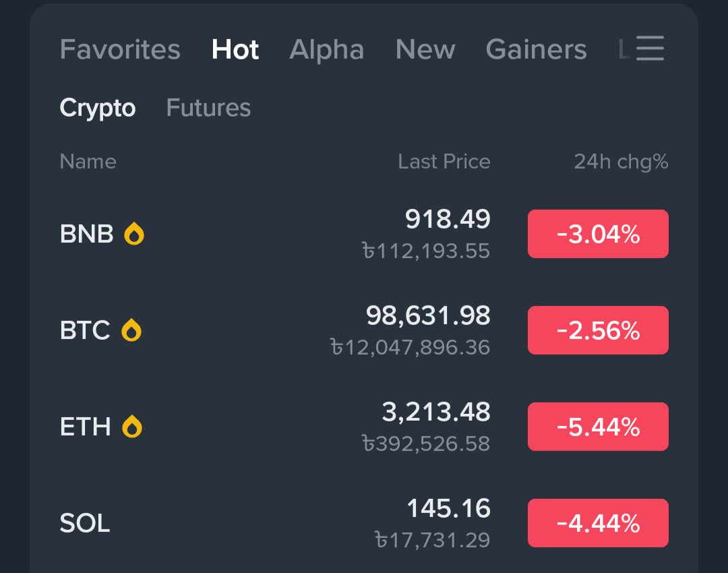728x573 pixels.
Task: Sort by Last Price column header
Action: coord(444,162)
